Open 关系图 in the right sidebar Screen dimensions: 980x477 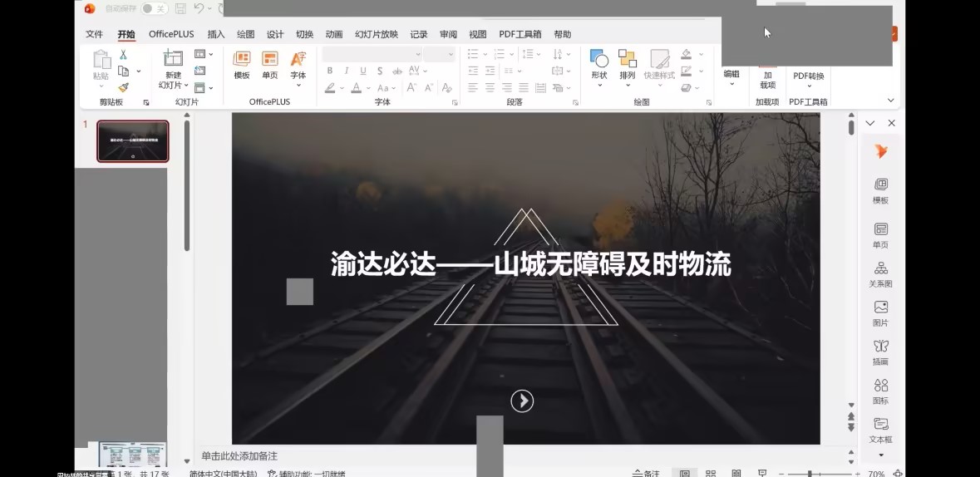point(880,273)
